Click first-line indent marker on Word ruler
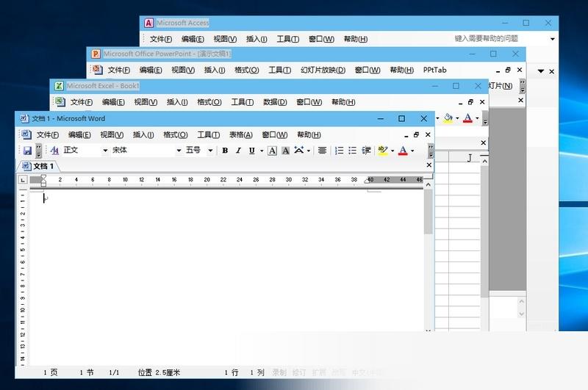588x390 pixels. [43, 176]
